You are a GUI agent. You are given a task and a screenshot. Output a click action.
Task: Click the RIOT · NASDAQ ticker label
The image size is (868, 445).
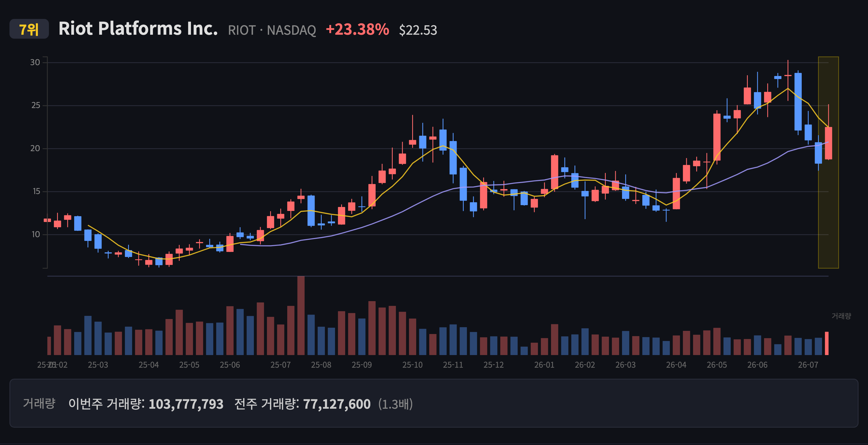tap(272, 30)
